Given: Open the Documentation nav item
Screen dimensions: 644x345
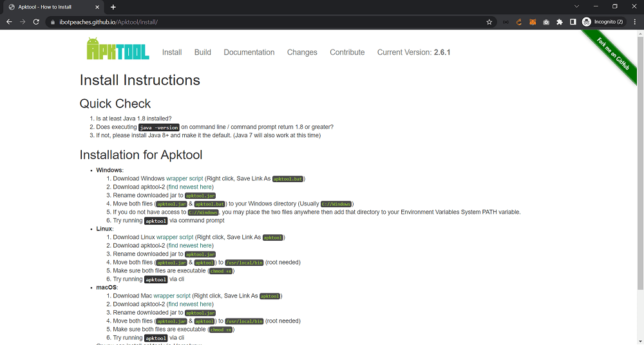Looking at the screenshot, I should pos(249,52).
